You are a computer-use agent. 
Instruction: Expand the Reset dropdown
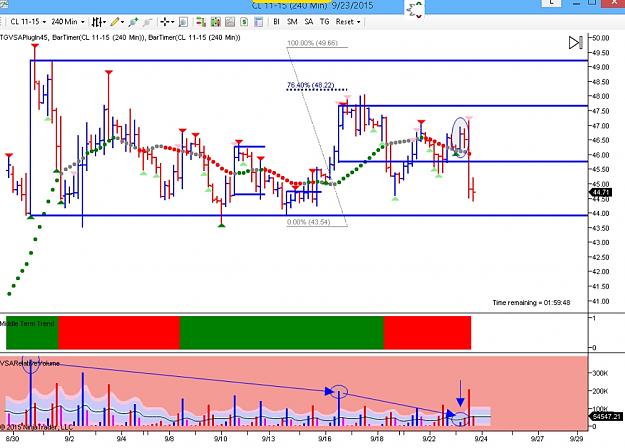coord(348,22)
